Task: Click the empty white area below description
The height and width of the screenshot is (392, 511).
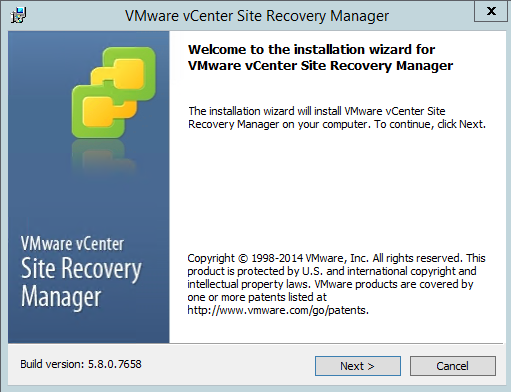Action: click(x=337, y=190)
